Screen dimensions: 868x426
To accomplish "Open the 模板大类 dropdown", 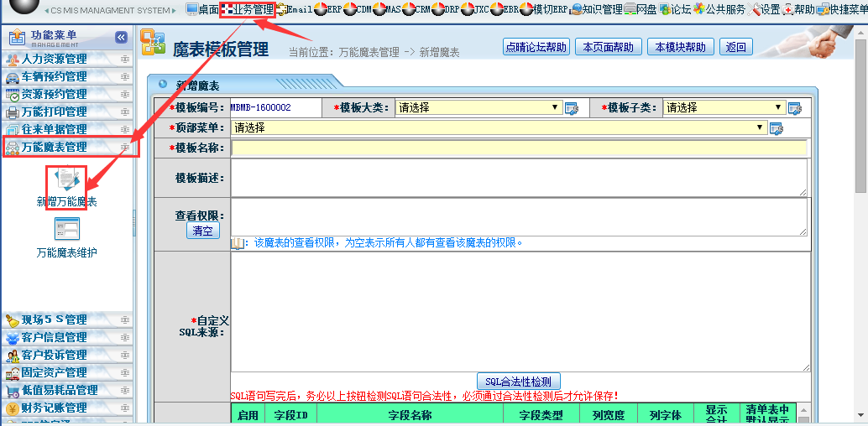I will click(478, 107).
